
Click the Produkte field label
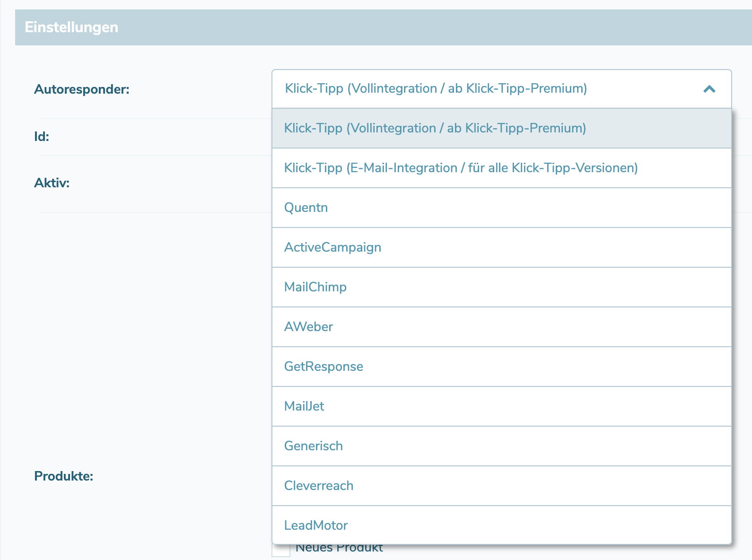(x=63, y=476)
